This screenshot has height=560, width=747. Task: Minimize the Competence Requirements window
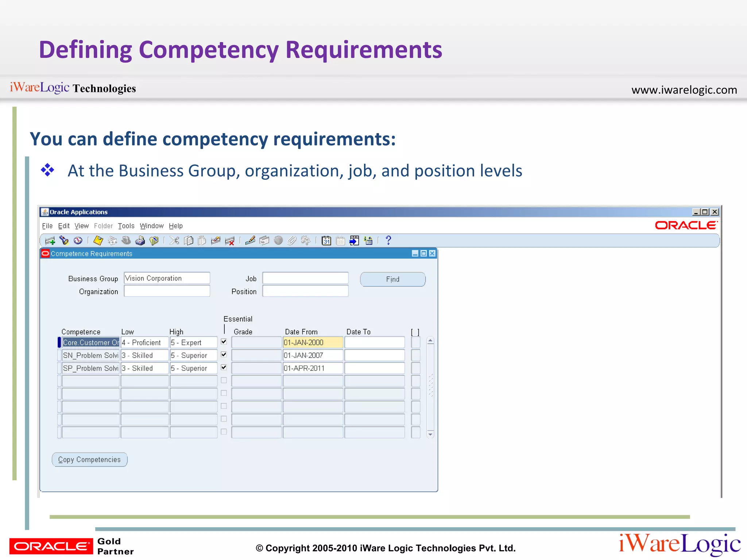pyautogui.click(x=415, y=253)
